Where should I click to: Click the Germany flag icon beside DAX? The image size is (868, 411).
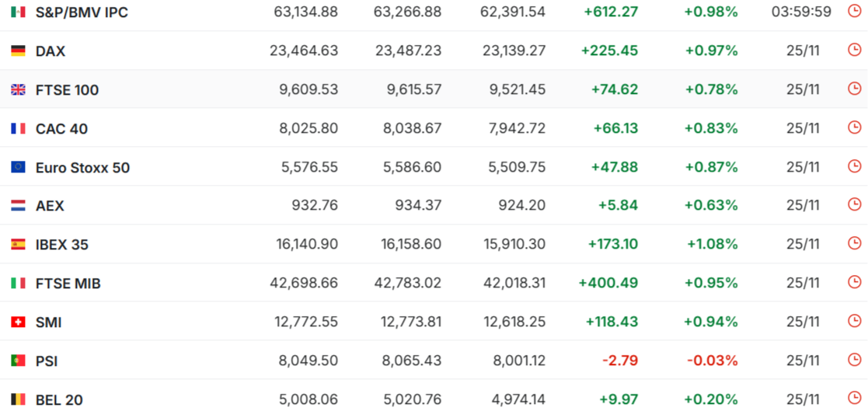[x=18, y=51]
